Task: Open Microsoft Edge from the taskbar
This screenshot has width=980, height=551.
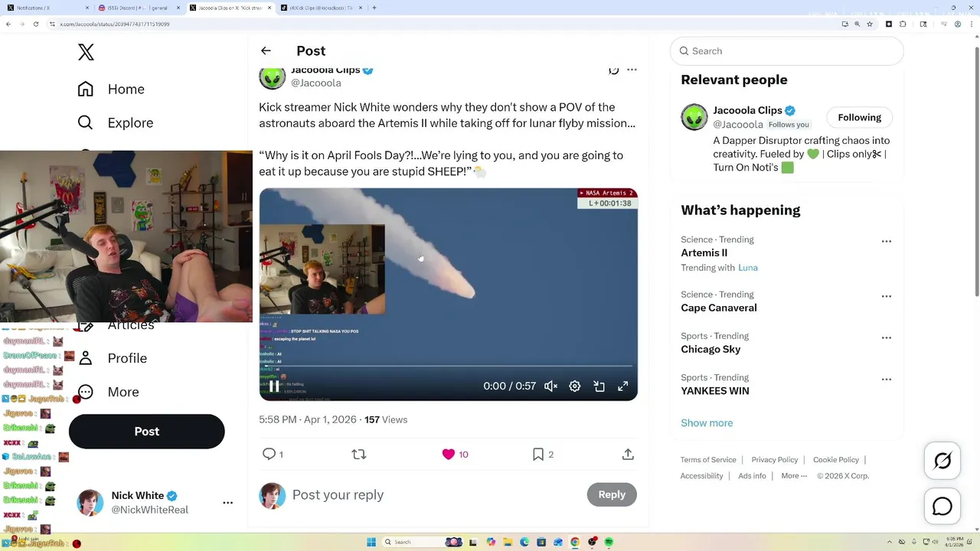Action: pos(524,542)
